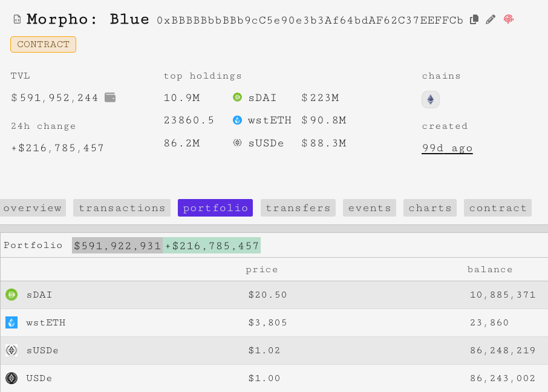Click sUSDe price $1.02
The width and height of the screenshot is (548, 392).
(x=264, y=350)
